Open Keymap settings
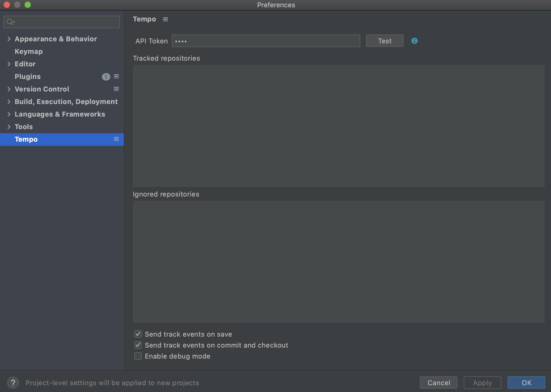Screen dimensions: 551x392 point(29,51)
